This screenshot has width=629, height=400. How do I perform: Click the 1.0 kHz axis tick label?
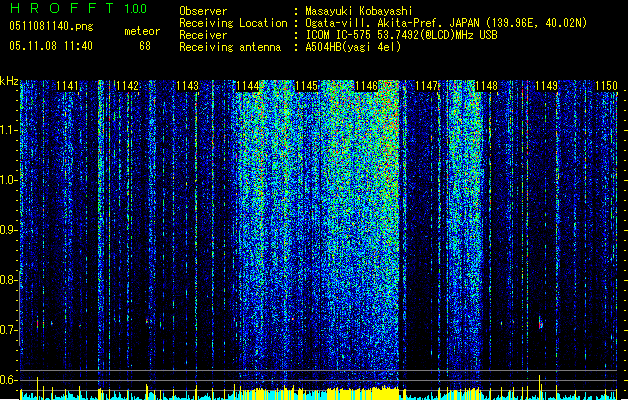tap(9, 180)
